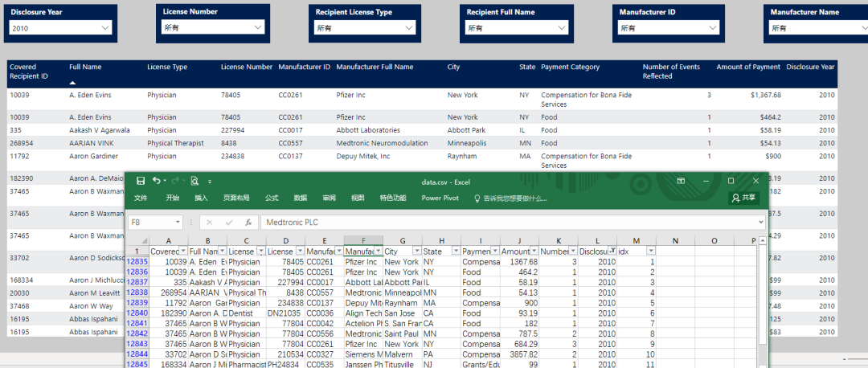Sort report table by Amount of Payment
This screenshot has width=868, height=368.
(x=748, y=67)
